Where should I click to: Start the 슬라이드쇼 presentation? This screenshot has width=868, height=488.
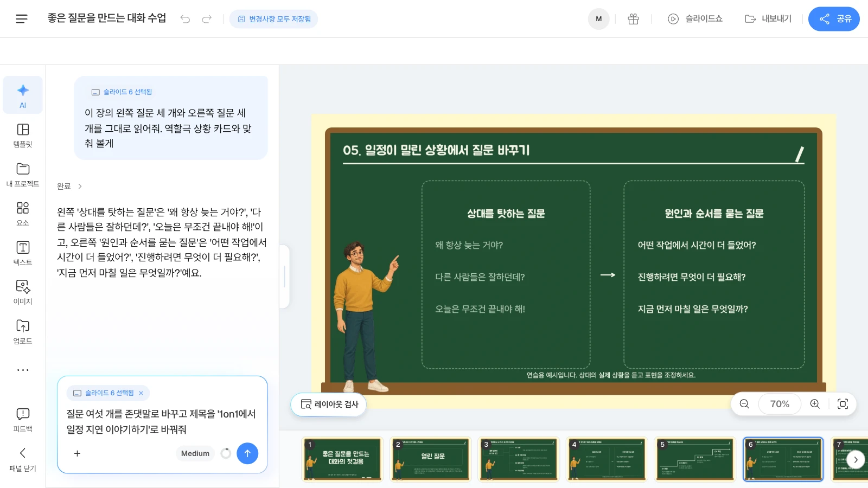pyautogui.click(x=695, y=19)
